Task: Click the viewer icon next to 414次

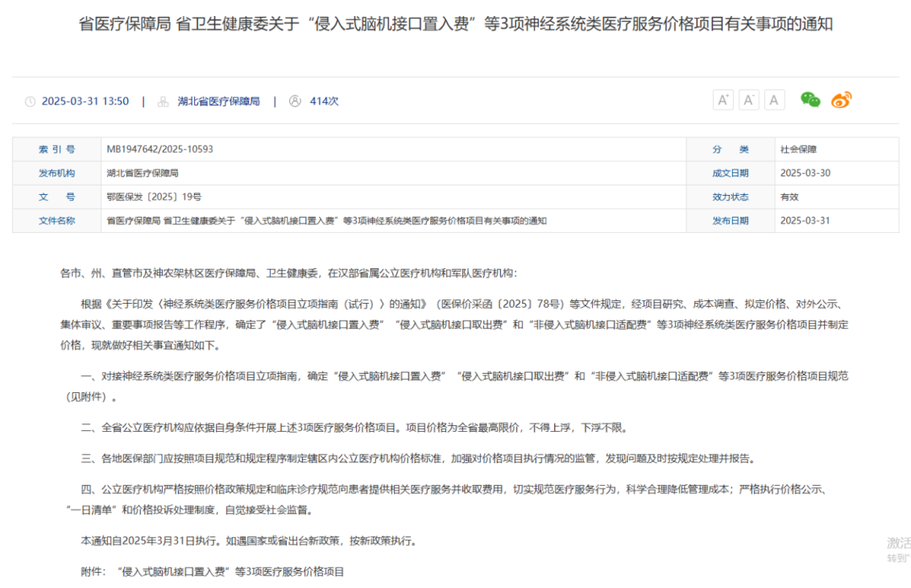Action: pos(294,100)
